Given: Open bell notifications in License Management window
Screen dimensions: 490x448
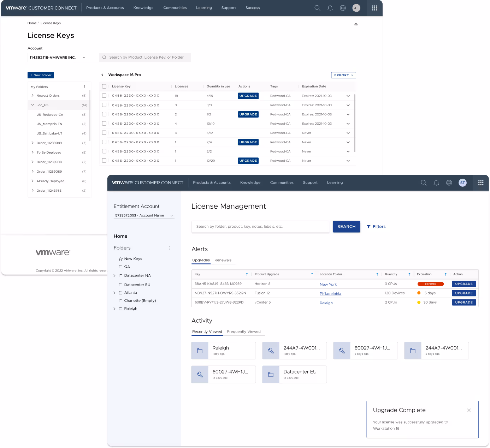Looking at the screenshot, I should (x=436, y=183).
